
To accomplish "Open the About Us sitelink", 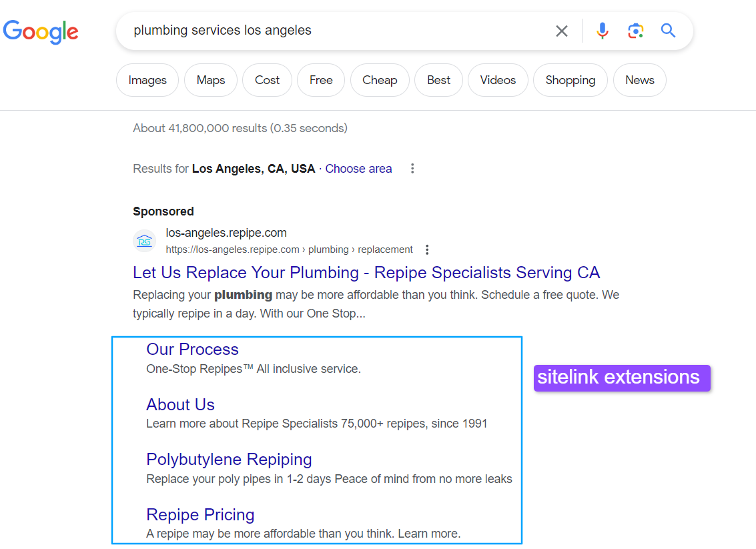I will tap(180, 405).
